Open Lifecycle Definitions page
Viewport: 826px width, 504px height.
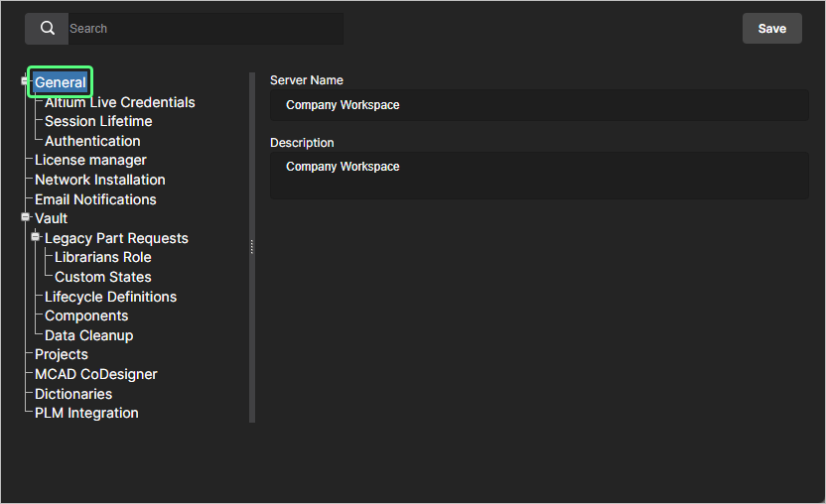click(x=110, y=297)
